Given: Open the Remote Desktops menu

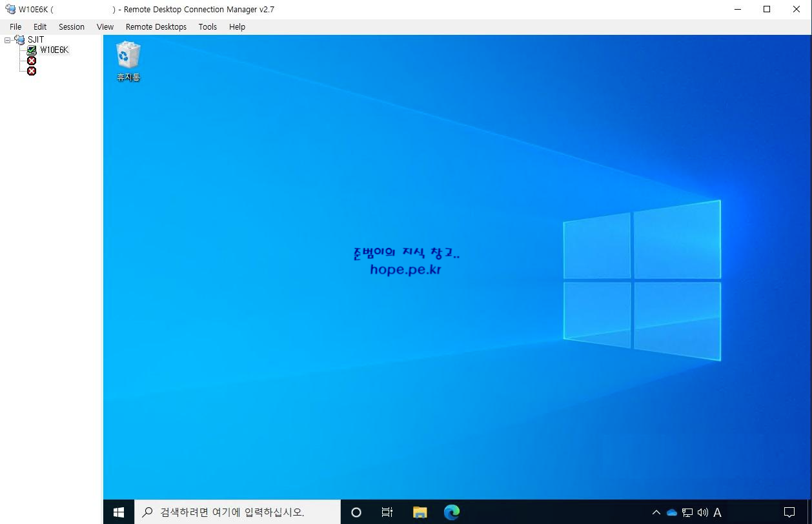Looking at the screenshot, I should (x=156, y=26).
